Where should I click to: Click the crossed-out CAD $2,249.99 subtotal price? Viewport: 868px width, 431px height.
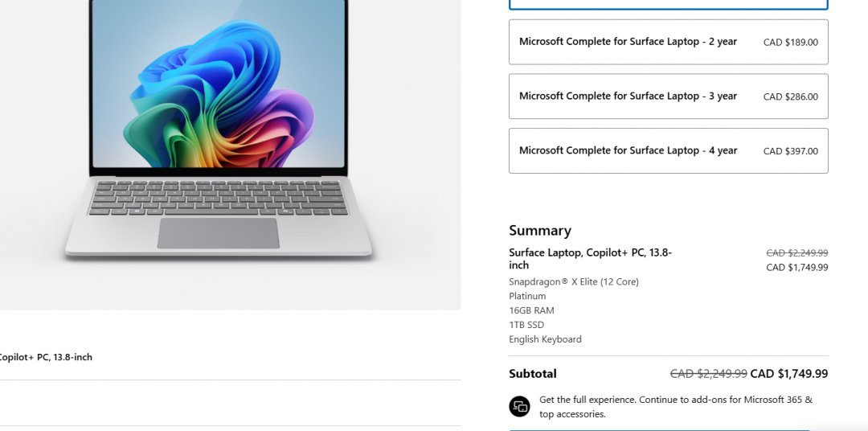[x=709, y=374]
